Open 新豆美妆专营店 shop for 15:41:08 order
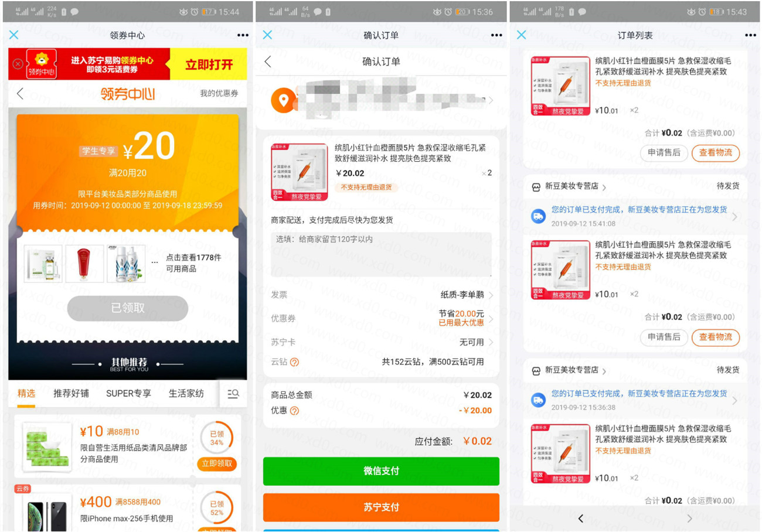 click(569, 187)
